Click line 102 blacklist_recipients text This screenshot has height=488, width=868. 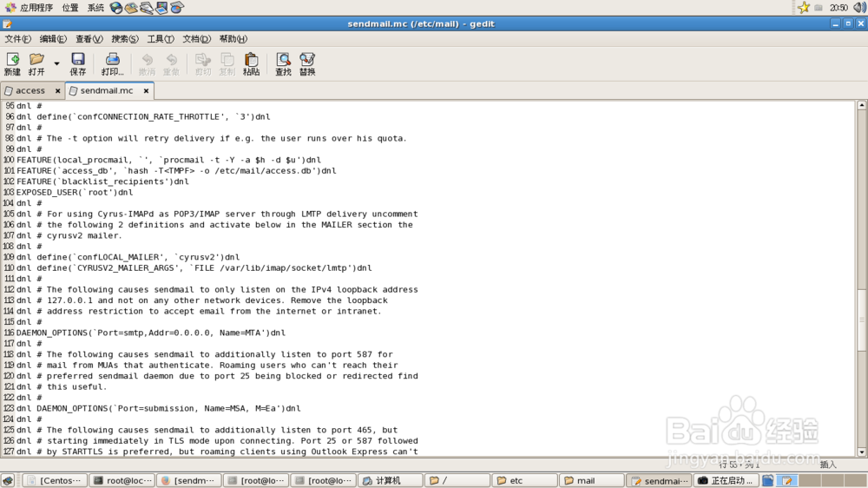102,181
